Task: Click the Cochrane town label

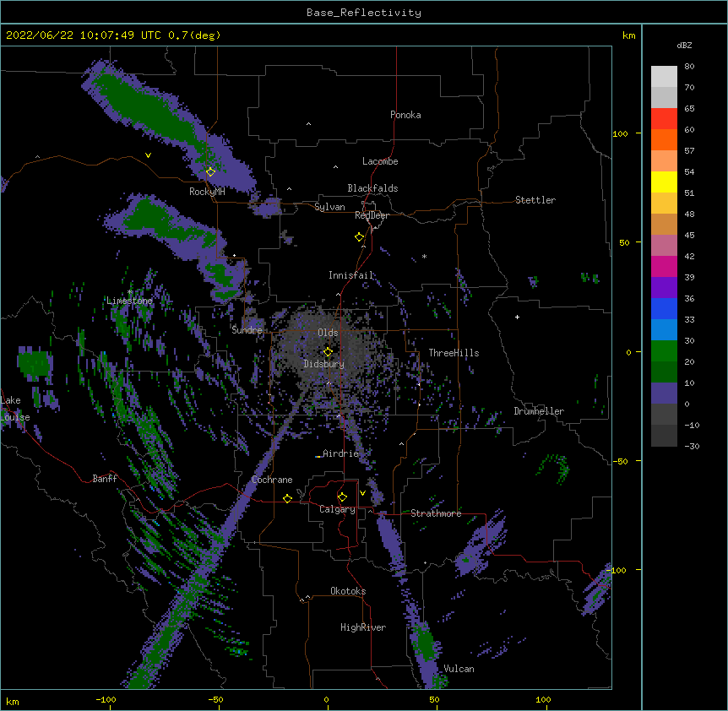Action: coord(272,480)
